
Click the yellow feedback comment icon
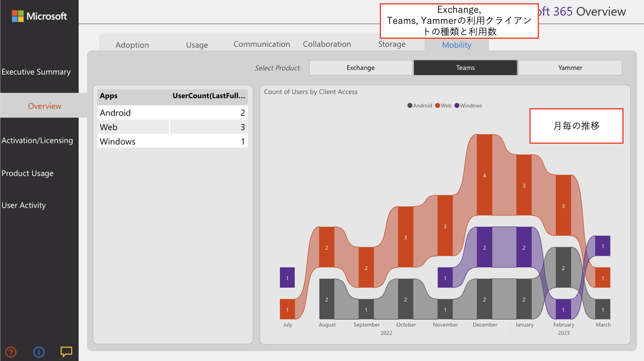(x=66, y=352)
